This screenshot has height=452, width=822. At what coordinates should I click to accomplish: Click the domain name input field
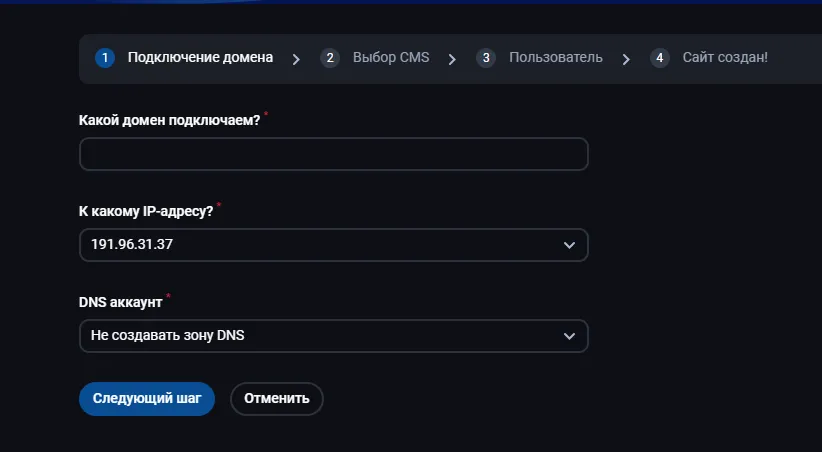tap(333, 154)
